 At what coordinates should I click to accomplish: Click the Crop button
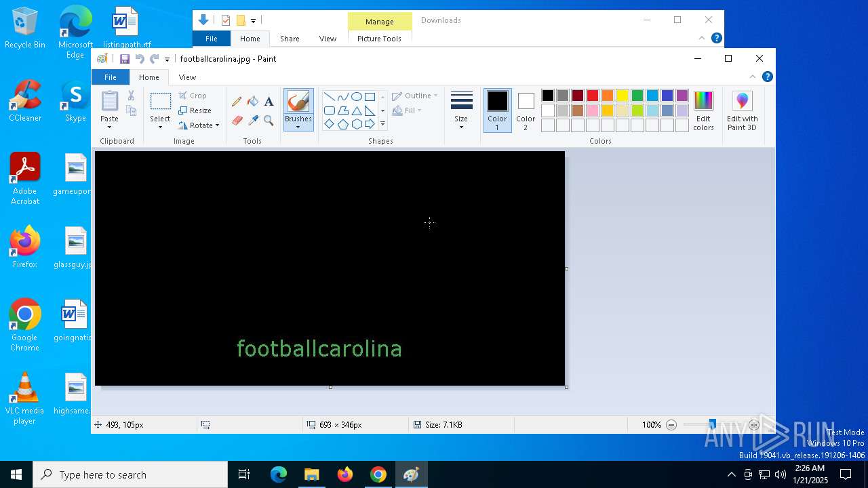(193, 96)
